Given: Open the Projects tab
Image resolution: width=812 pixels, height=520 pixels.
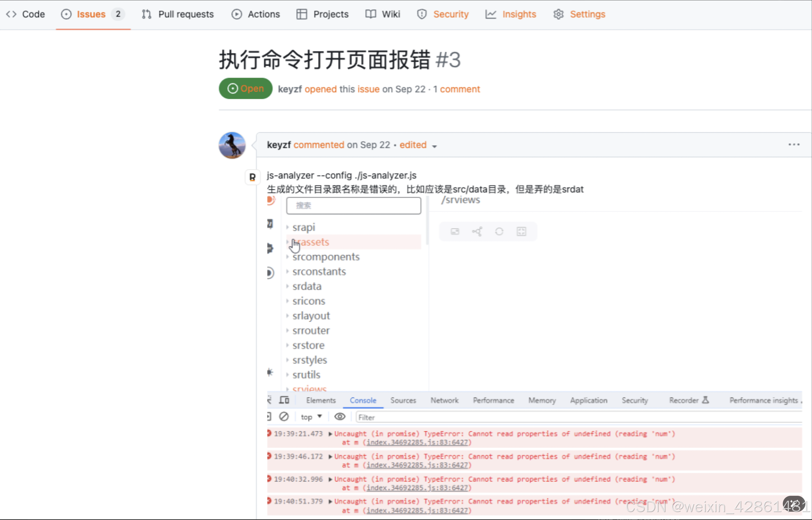Looking at the screenshot, I should click(322, 14).
